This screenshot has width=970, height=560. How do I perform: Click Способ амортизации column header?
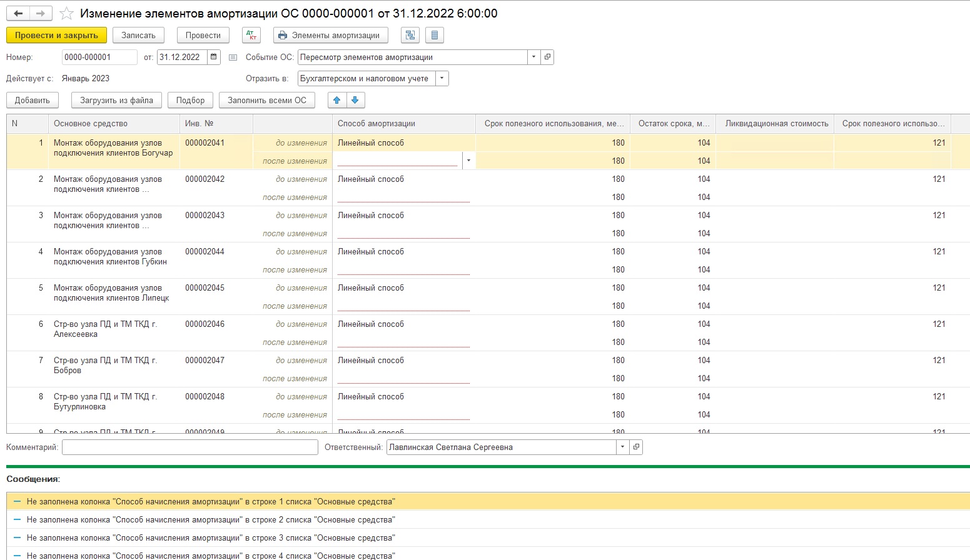pos(404,124)
